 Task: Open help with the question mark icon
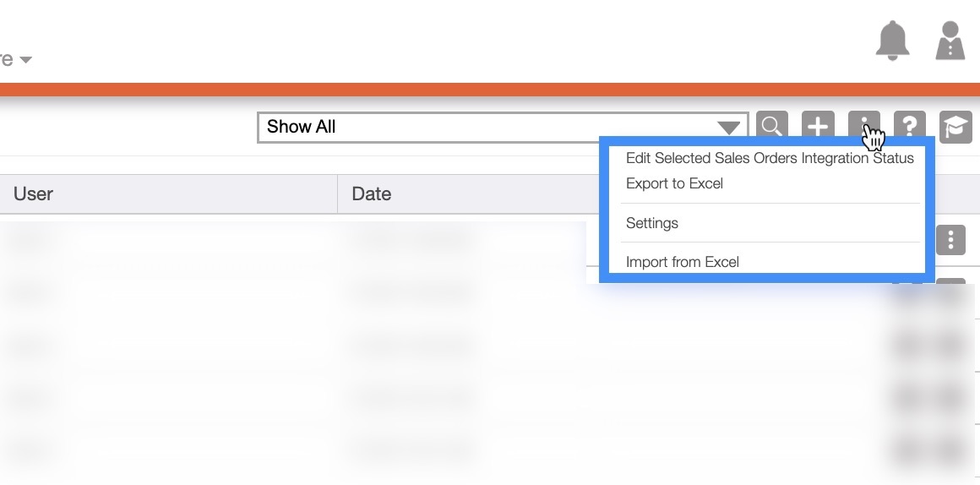[x=909, y=127]
